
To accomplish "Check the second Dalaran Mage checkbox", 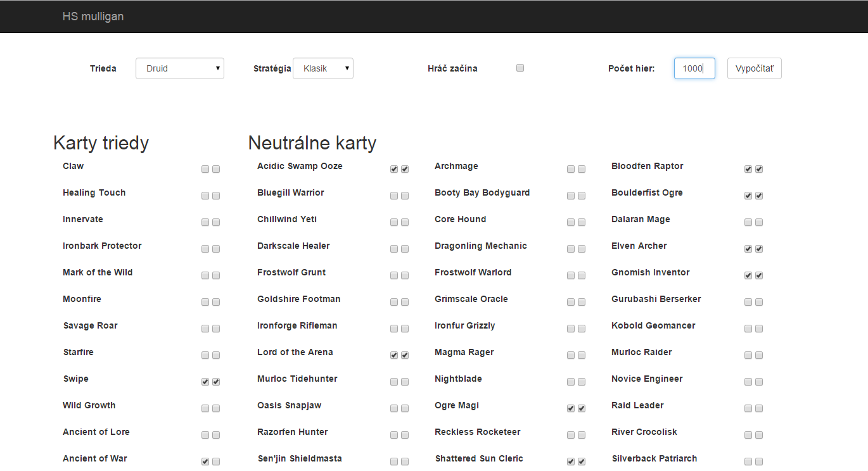I will click(x=759, y=222).
